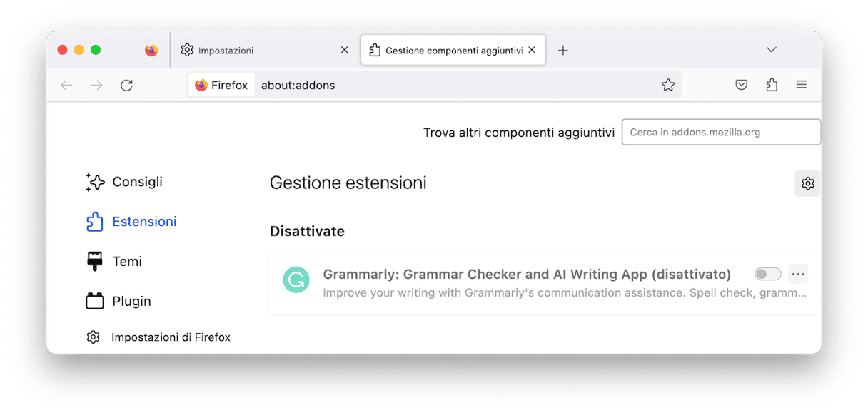Expand the list all tabs chevron
Screen dimensions: 868x415
(x=771, y=50)
